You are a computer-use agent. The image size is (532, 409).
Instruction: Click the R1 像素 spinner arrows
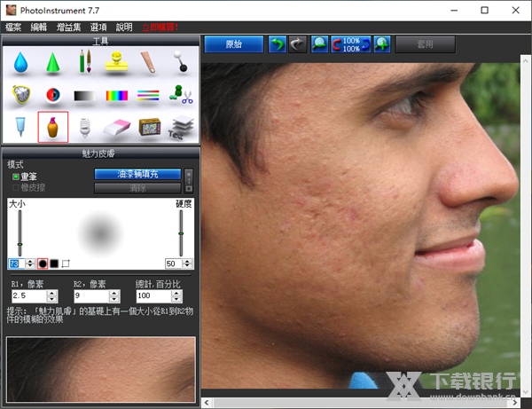pos(53,295)
